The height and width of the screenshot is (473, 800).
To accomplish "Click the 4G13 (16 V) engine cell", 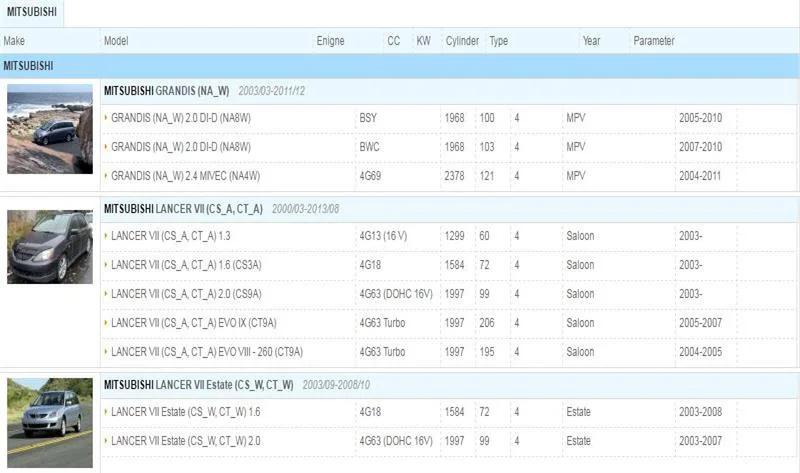I will [383, 236].
